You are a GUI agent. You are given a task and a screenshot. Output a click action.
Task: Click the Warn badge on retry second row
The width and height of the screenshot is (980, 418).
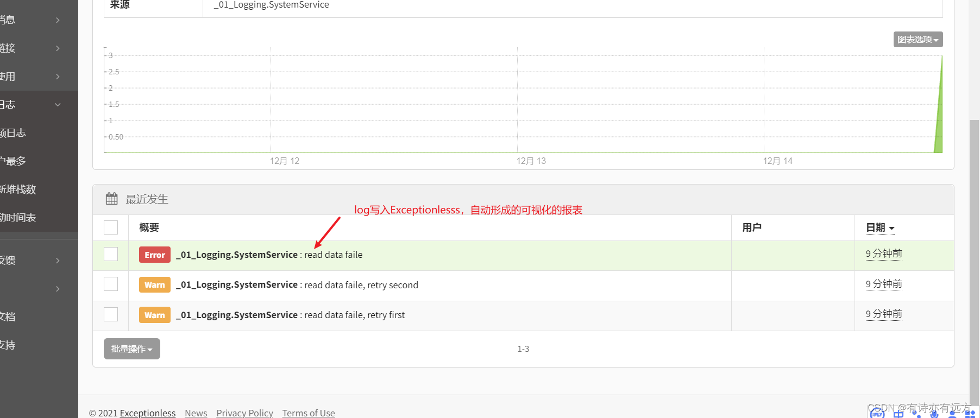coord(155,284)
